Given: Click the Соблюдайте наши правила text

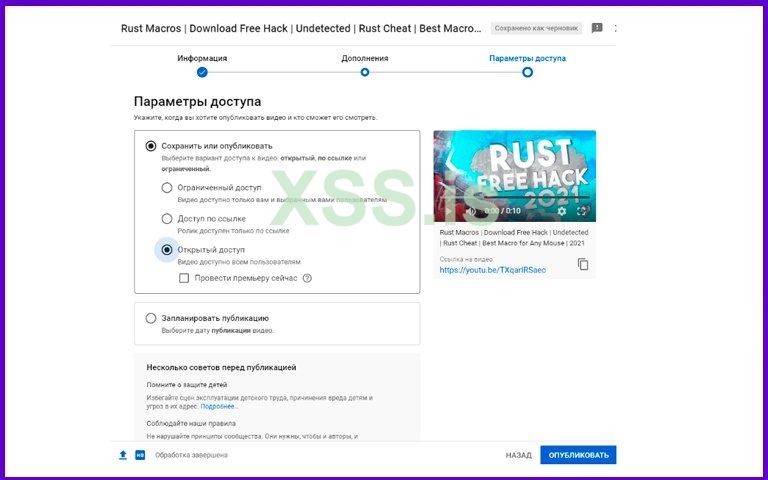Looking at the screenshot, I should click(191, 423).
